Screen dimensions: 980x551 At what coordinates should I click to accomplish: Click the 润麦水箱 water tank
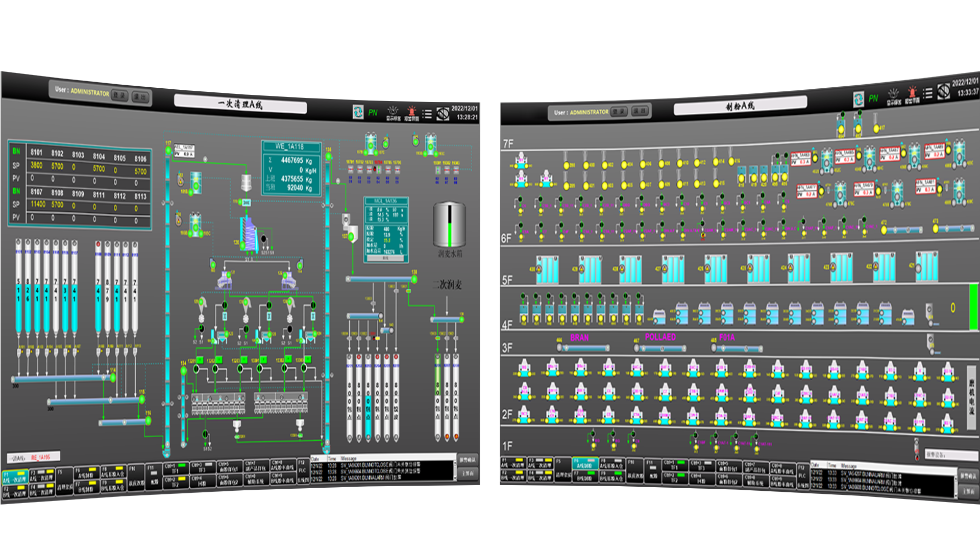tap(449, 225)
